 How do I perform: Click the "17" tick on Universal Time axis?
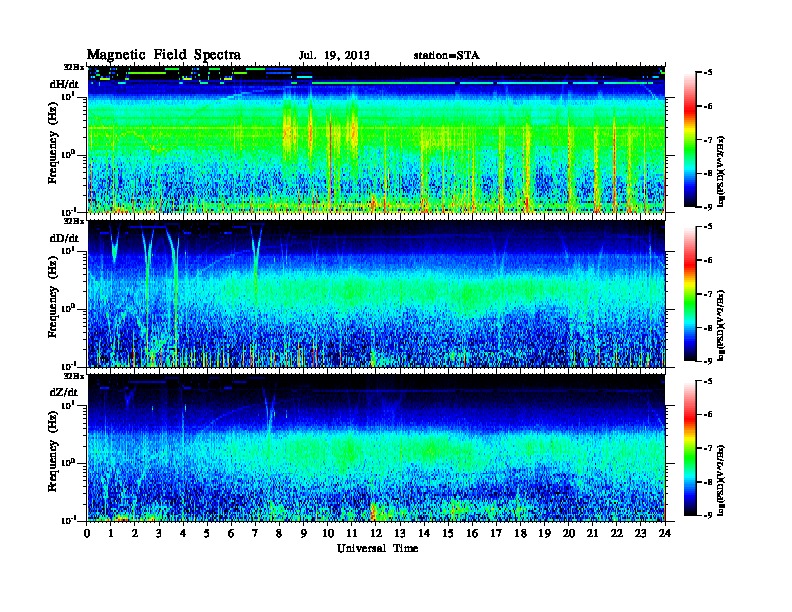coord(497,533)
